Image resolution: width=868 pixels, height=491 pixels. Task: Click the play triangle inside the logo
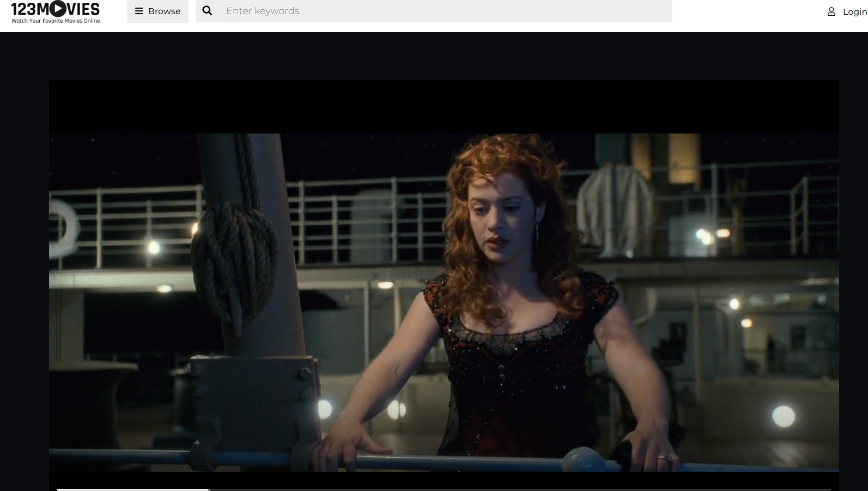tap(60, 9)
